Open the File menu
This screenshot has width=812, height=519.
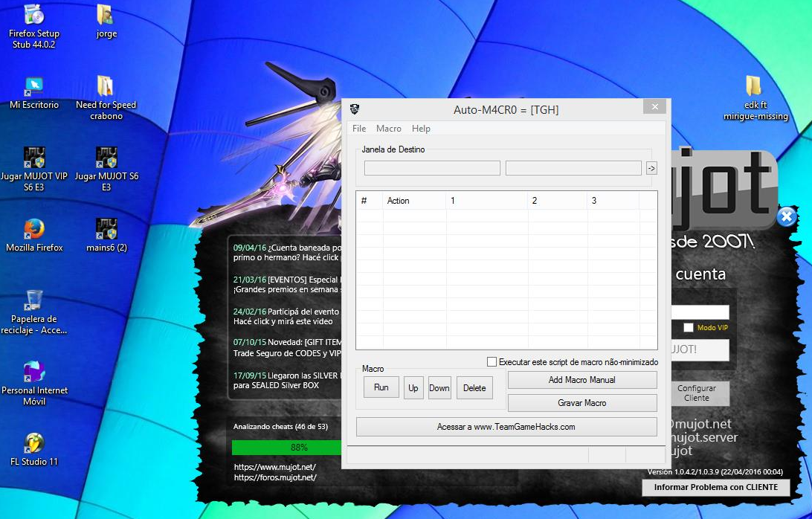[x=359, y=129]
